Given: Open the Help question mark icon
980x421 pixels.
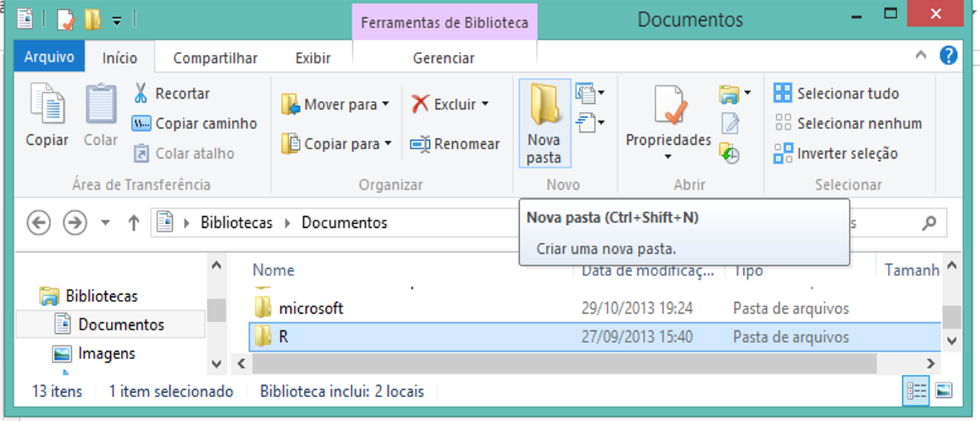Looking at the screenshot, I should click(x=948, y=56).
